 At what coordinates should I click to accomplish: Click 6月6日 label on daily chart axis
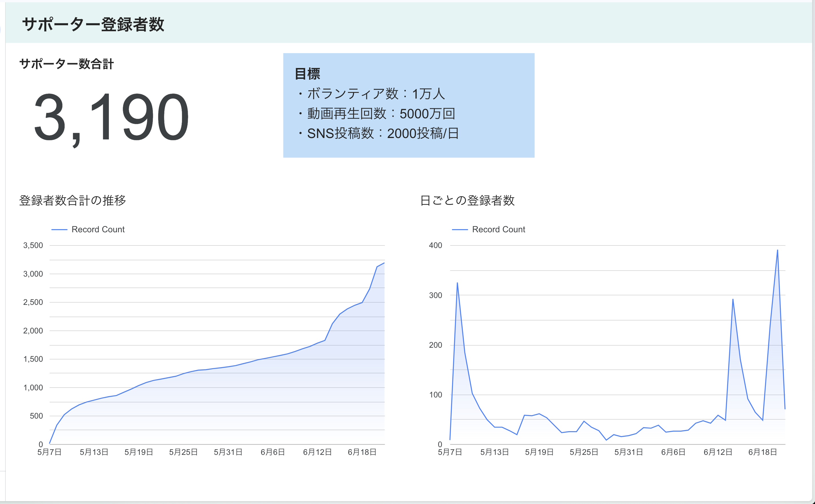click(673, 452)
